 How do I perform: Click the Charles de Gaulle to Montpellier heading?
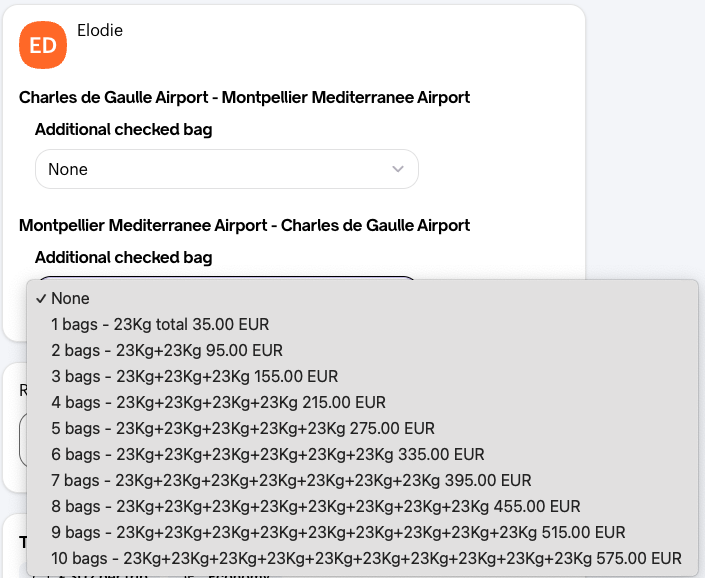pyautogui.click(x=244, y=97)
